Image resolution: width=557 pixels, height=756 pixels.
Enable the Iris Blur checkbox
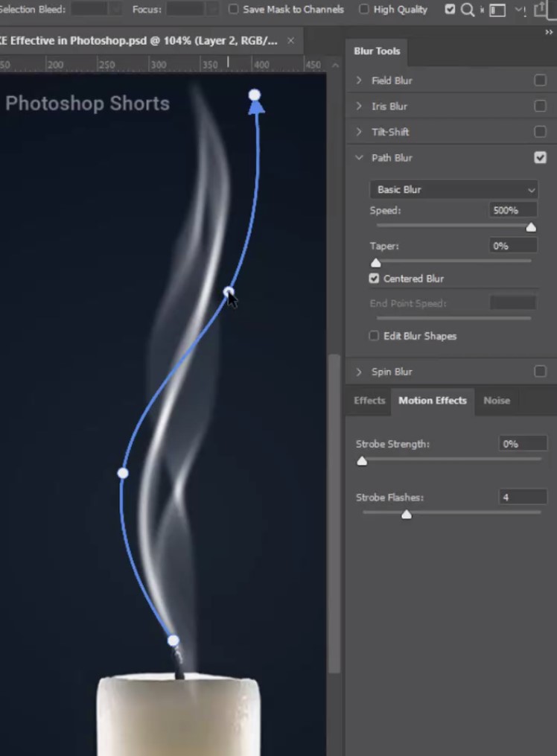540,106
